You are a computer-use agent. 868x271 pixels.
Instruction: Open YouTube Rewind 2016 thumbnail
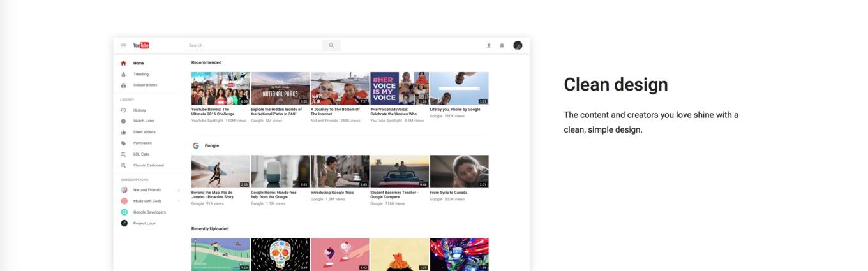pos(220,88)
